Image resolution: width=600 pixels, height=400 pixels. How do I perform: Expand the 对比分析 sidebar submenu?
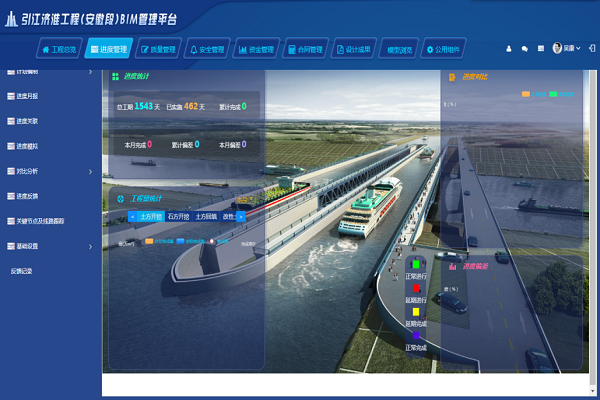48,171
